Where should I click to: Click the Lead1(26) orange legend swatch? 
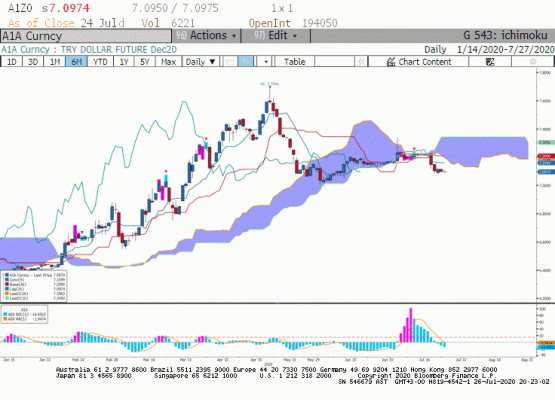(x=7, y=293)
